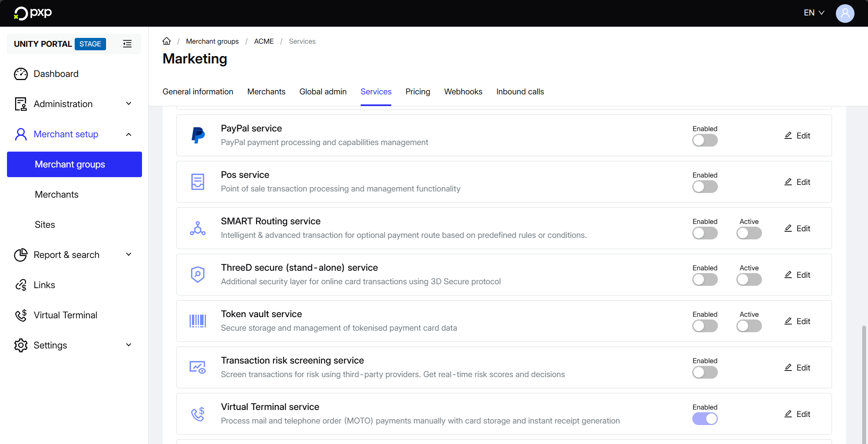Click the pxp logo in header
The height and width of the screenshot is (444, 868).
click(x=33, y=13)
